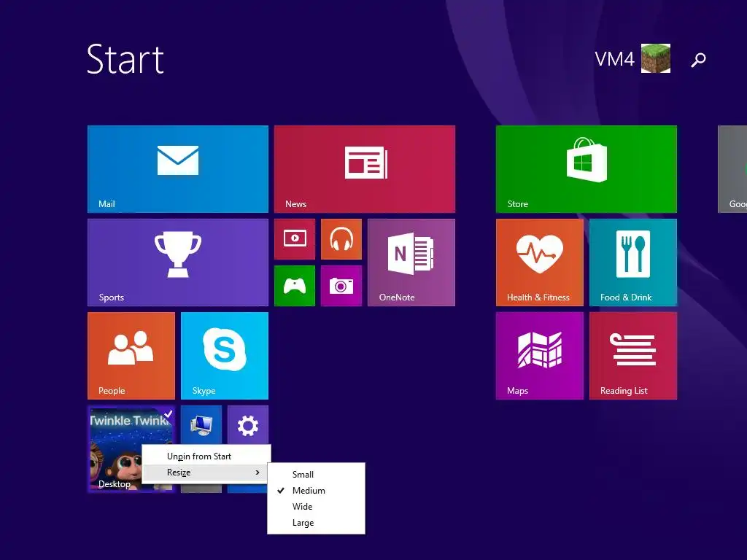Open the Mail tile
Image resolution: width=747 pixels, height=560 pixels.
178,169
